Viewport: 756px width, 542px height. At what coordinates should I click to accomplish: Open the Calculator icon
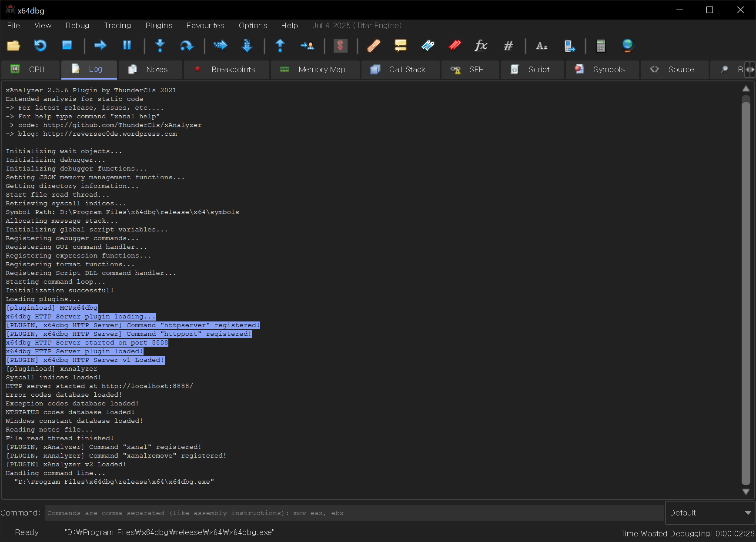pyautogui.click(x=601, y=45)
